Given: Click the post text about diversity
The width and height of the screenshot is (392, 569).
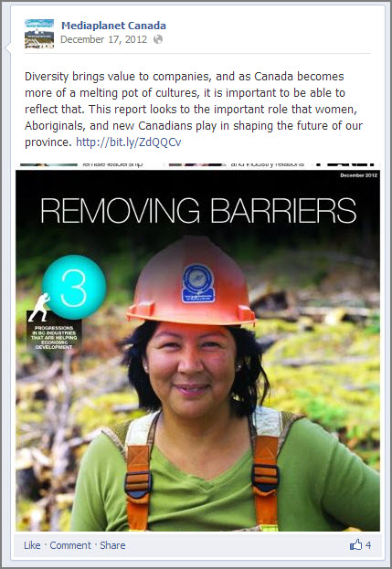Looking at the screenshot, I should (x=194, y=109).
